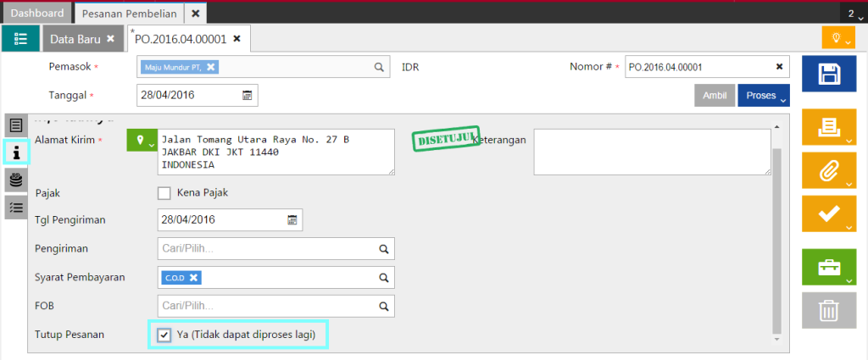868x360 pixels.
Task: Toggle the Tutup Pesanan Ya checkbox
Action: (x=164, y=335)
